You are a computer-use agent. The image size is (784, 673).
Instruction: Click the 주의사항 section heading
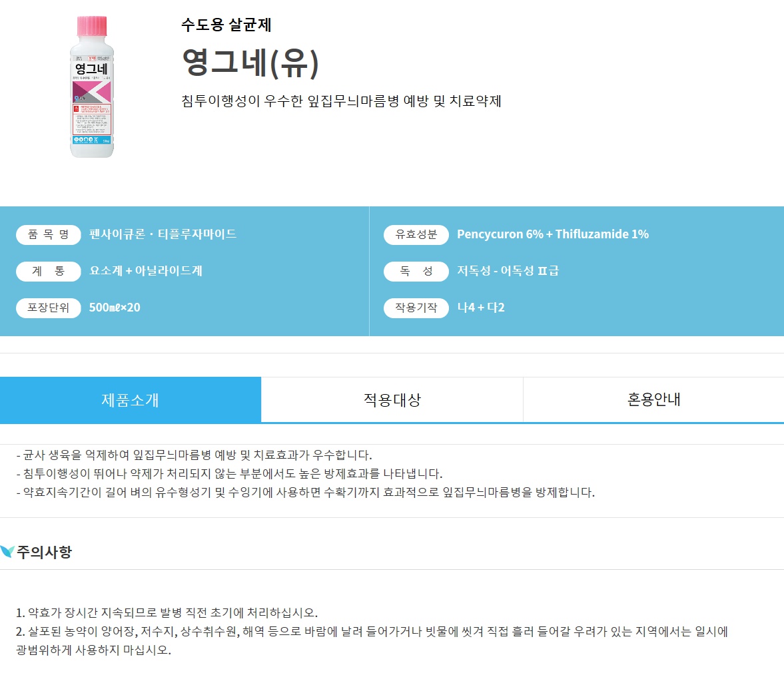[x=45, y=552]
